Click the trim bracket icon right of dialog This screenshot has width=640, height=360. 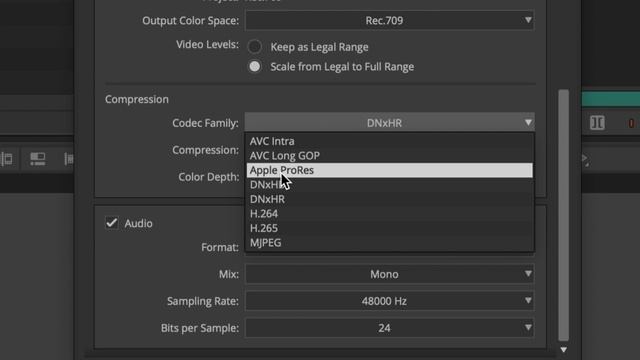pos(597,123)
